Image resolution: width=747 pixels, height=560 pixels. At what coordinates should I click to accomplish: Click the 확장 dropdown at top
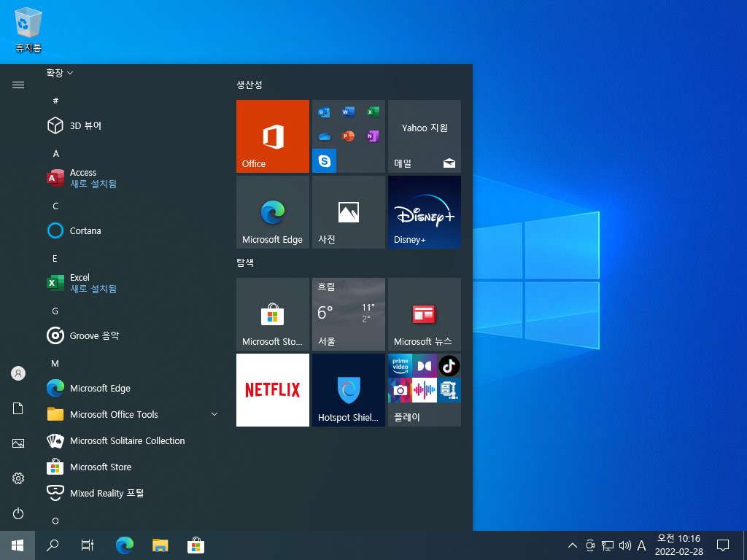pos(60,73)
